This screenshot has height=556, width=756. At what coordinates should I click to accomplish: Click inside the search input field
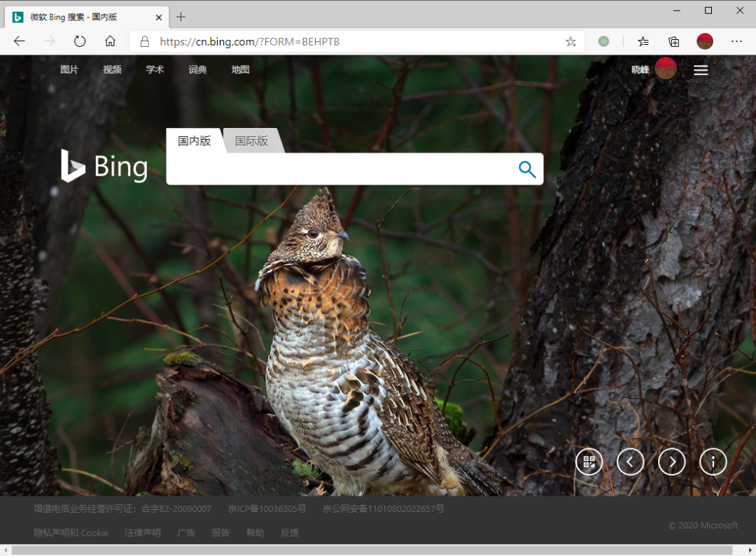[x=343, y=169]
